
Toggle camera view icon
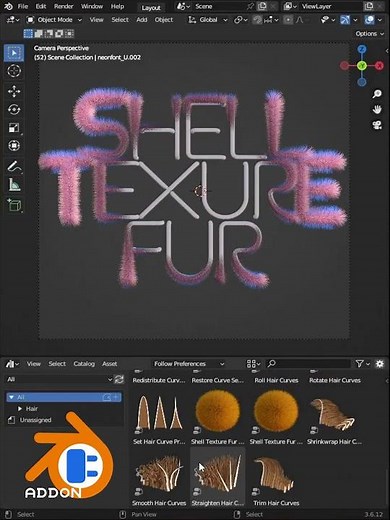(x=377, y=125)
